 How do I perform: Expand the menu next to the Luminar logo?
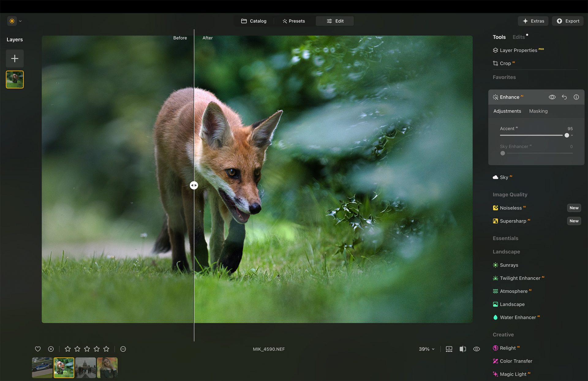coord(20,21)
